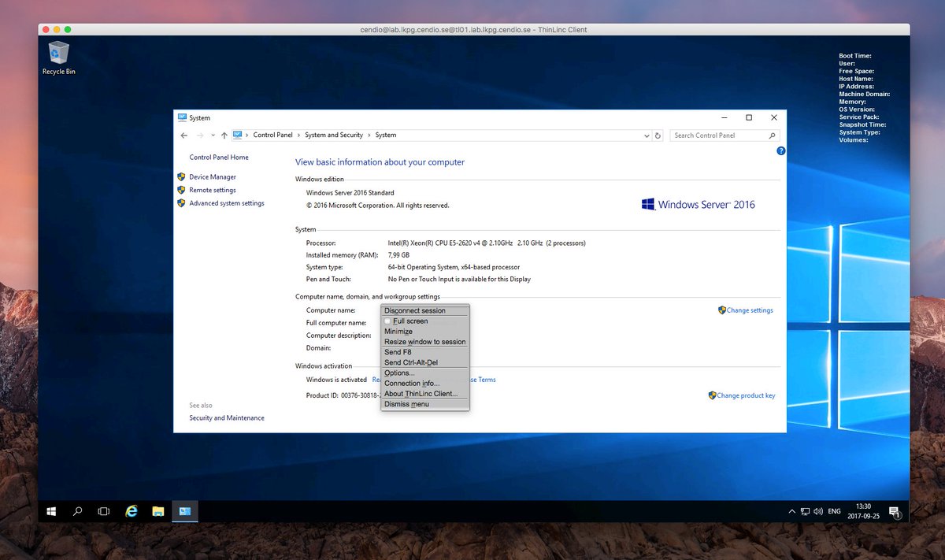This screenshot has height=560, width=945.
Task: Open Control Panel Home link
Action: point(219,158)
